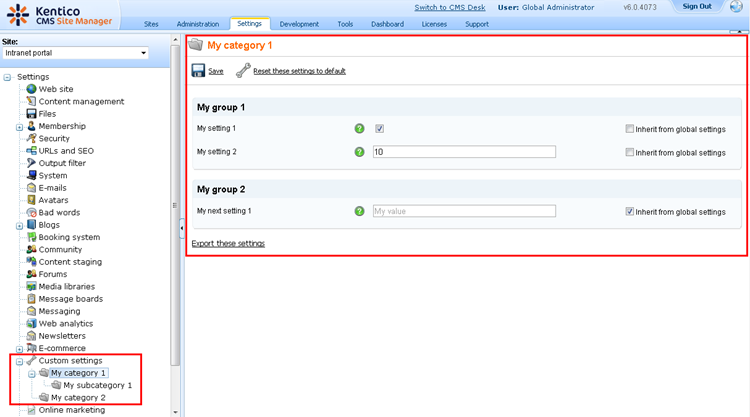Image resolution: width=750 pixels, height=417 pixels.
Task: Click the Avatars icon
Action: [x=32, y=200]
